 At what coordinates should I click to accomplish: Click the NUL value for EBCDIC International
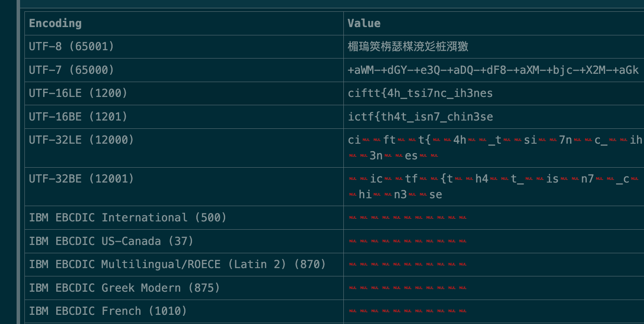[408, 217]
